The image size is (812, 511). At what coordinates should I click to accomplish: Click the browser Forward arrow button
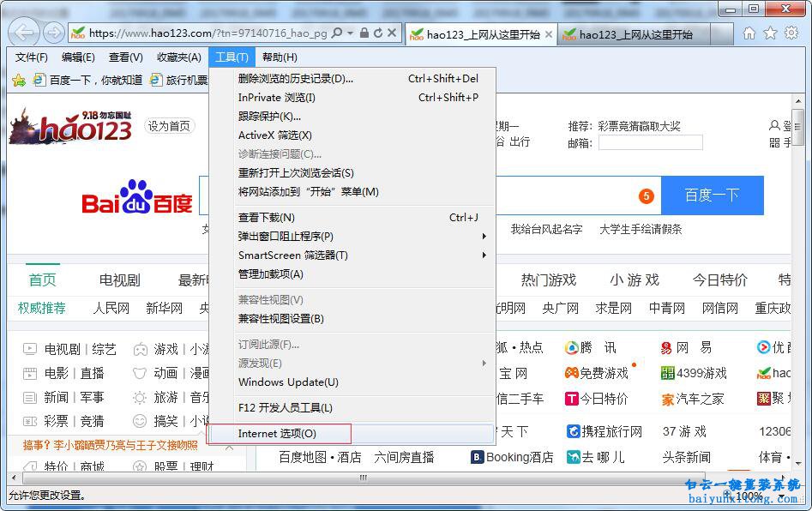point(53,33)
